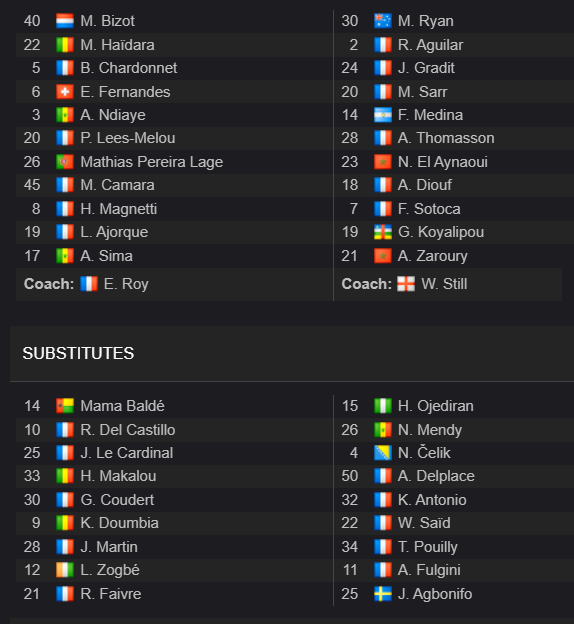Open substitute K. Doumbia's profile
This screenshot has width=574, height=624.
pyautogui.click(x=119, y=523)
